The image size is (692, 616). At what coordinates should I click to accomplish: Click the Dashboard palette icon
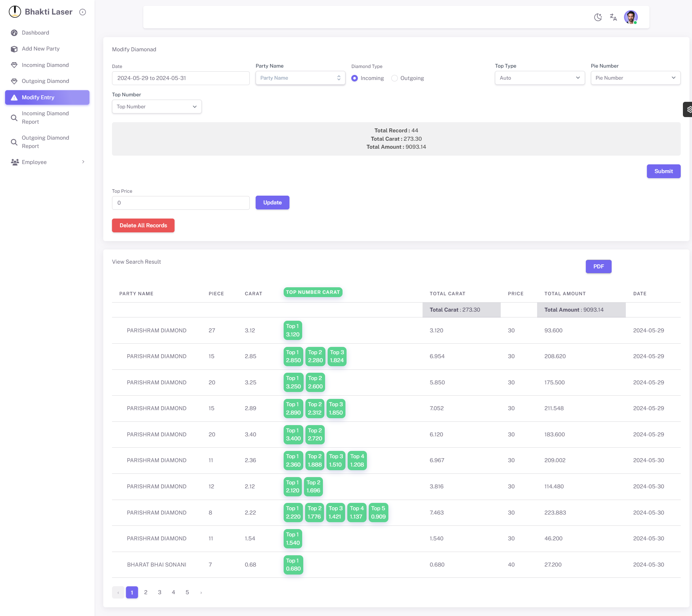point(14,33)
